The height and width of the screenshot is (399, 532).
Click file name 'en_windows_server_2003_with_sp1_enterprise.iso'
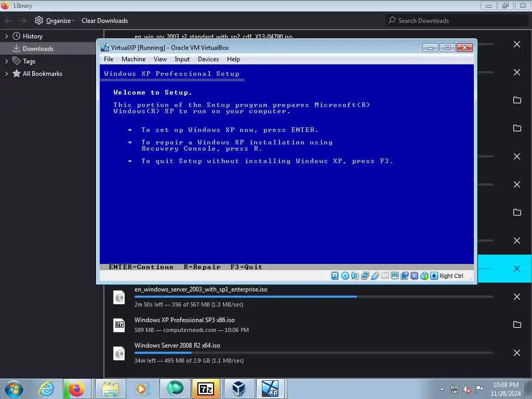tap(201, 289)
